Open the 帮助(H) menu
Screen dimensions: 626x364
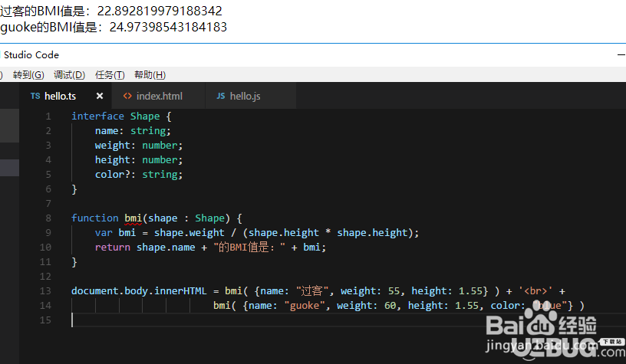point(150,75)
